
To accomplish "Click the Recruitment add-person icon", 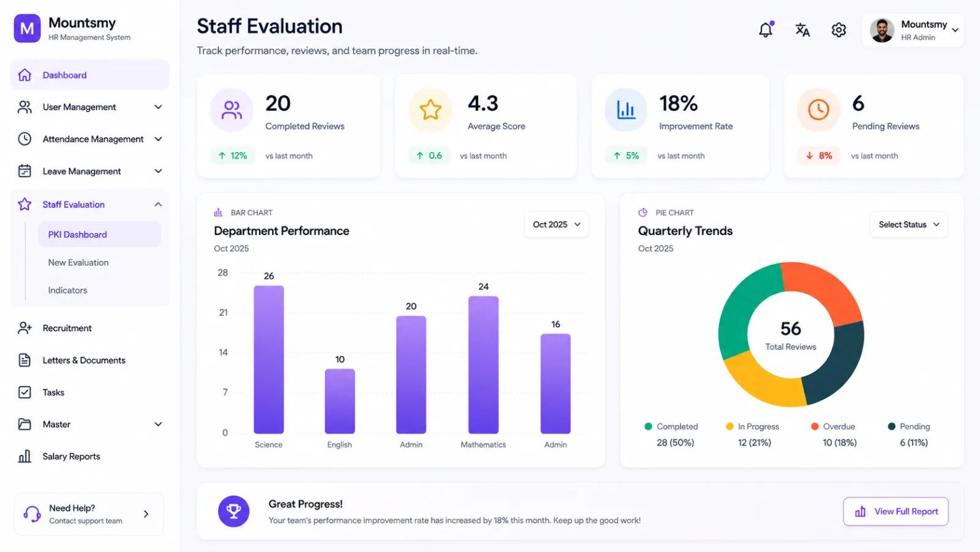I will click(24, 328).
